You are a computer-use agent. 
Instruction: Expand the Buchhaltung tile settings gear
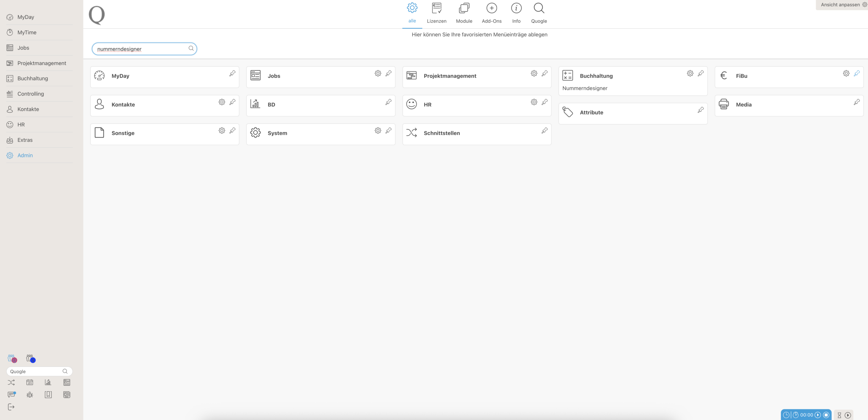[x=690, y=73]
